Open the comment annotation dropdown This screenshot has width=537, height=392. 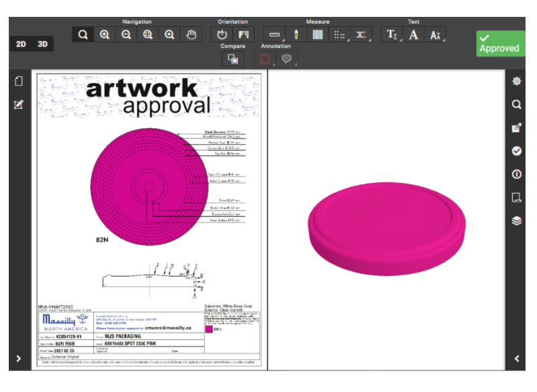click(287, 59)
